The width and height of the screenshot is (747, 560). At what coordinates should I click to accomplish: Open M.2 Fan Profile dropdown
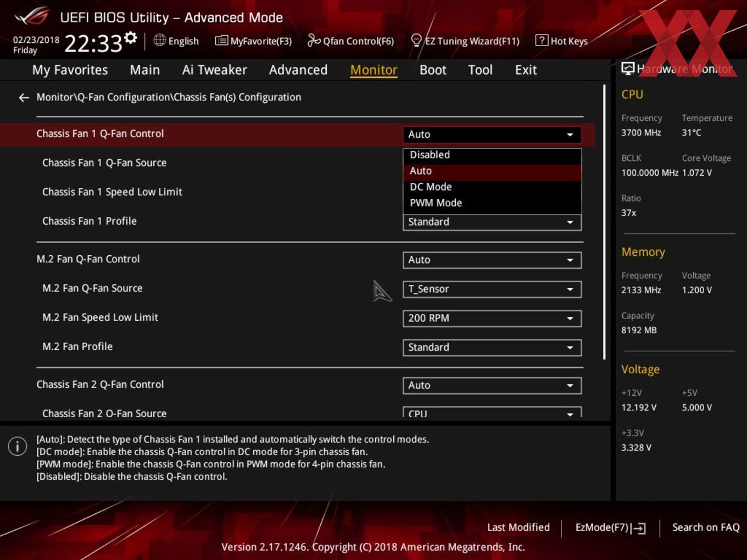coord(492,348)
